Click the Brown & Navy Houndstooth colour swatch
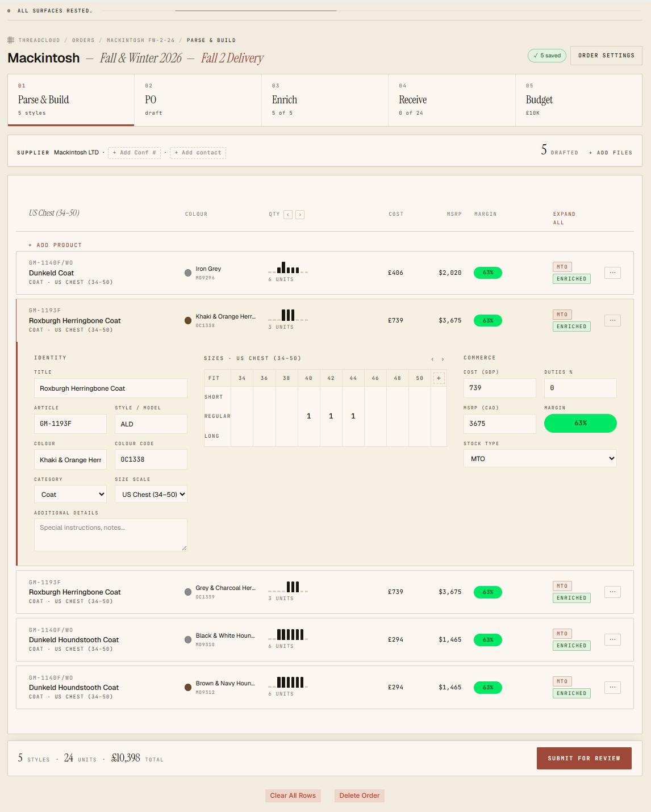 [x=188, y=687]
